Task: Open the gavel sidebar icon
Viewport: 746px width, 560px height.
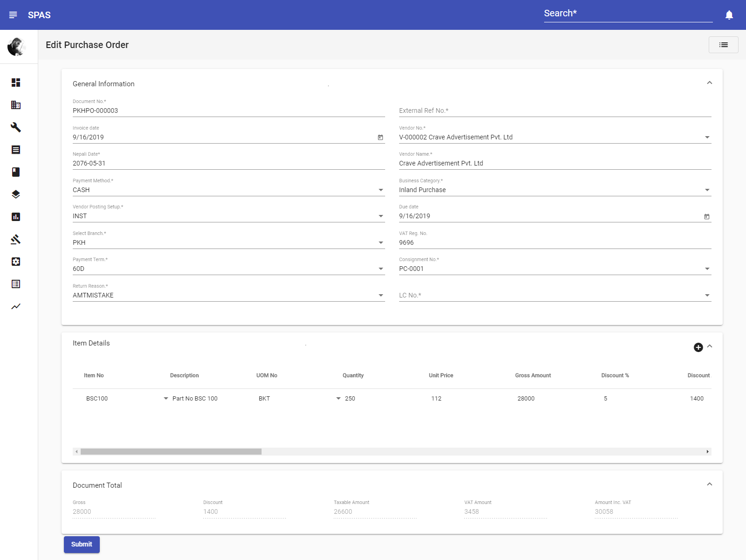Action: (x=16, y=239)
